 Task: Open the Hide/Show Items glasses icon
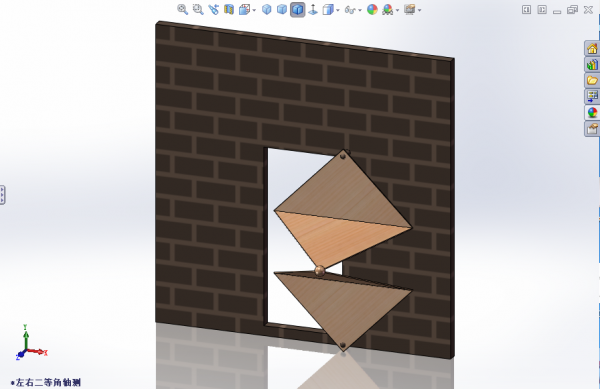point(349,10)
